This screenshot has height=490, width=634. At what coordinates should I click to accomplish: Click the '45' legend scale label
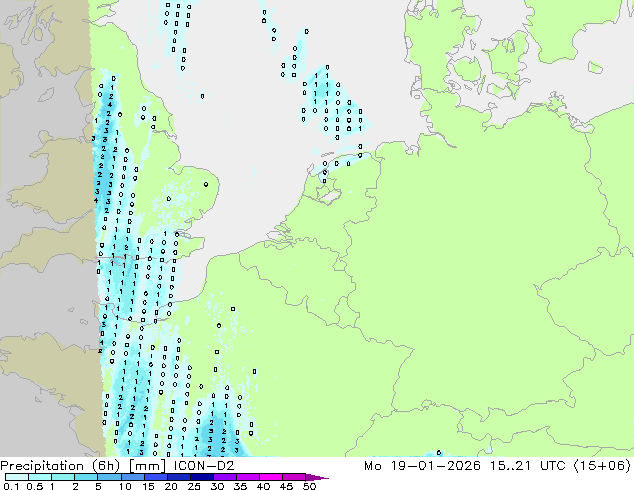coord(286,486)
